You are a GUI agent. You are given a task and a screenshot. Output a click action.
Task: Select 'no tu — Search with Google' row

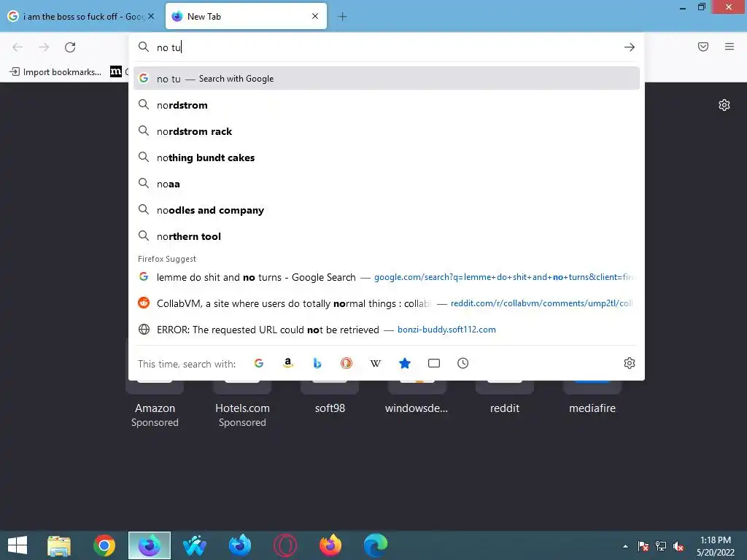tap(387, 79)
